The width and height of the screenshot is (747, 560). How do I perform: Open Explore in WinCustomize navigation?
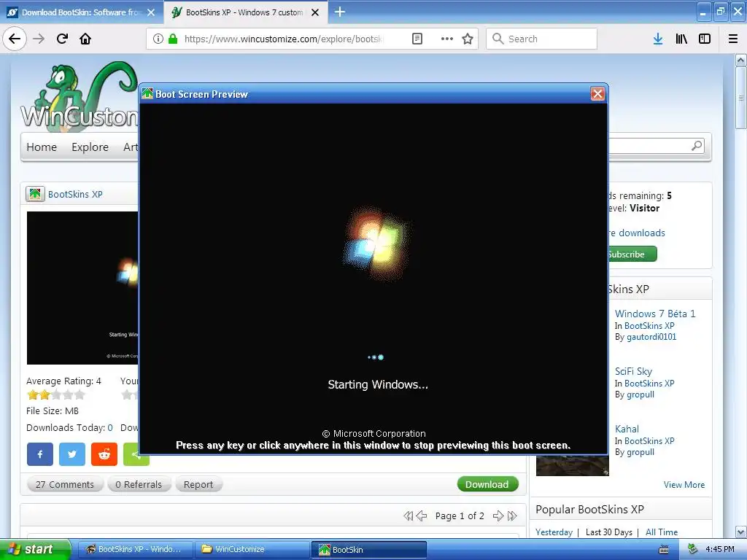pyautogui.click(x=90, y=147)
